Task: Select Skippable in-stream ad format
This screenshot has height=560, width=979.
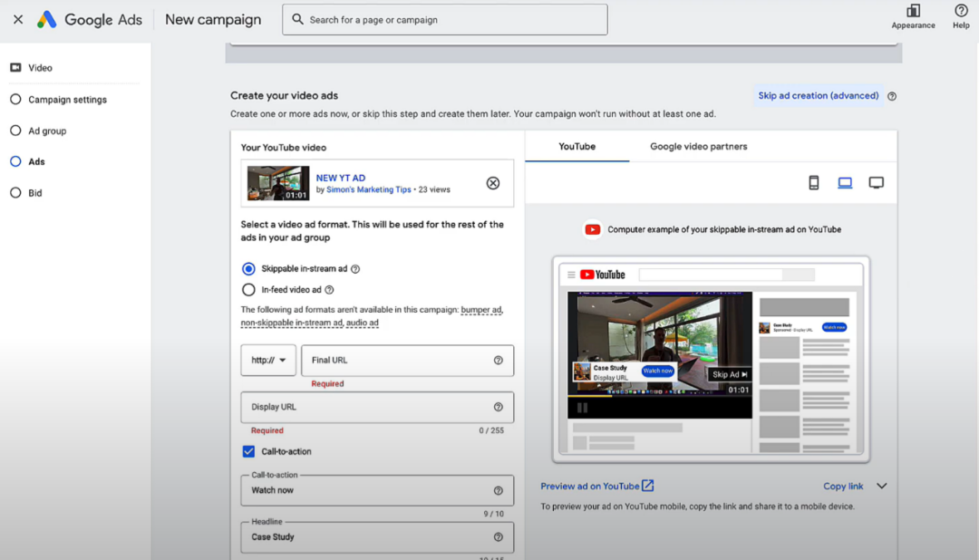Action: pyautogui.click(x=248, y=269)
